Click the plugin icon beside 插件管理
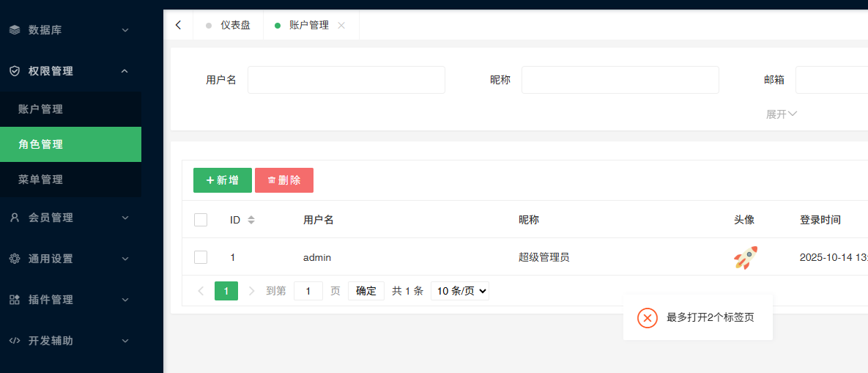The width and height of the screenshot is (868, 373). pos(15,300)
